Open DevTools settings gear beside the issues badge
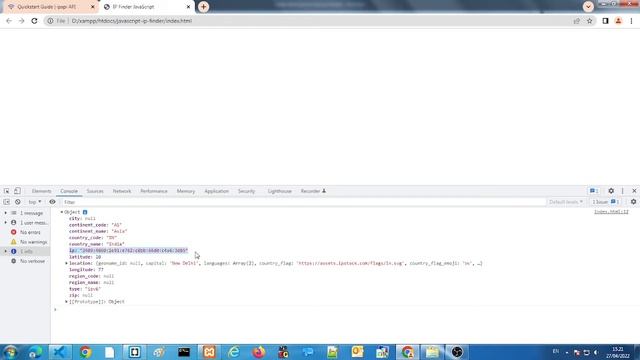This screenshot has width=640, height=360. coord(611,191)
